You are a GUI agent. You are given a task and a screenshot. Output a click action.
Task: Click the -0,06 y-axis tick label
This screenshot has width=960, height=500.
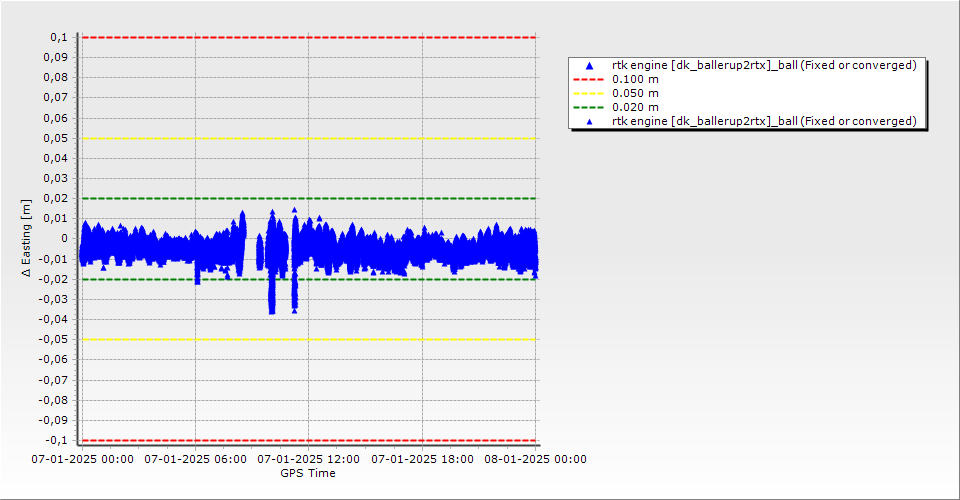click(x=54, y=360)
